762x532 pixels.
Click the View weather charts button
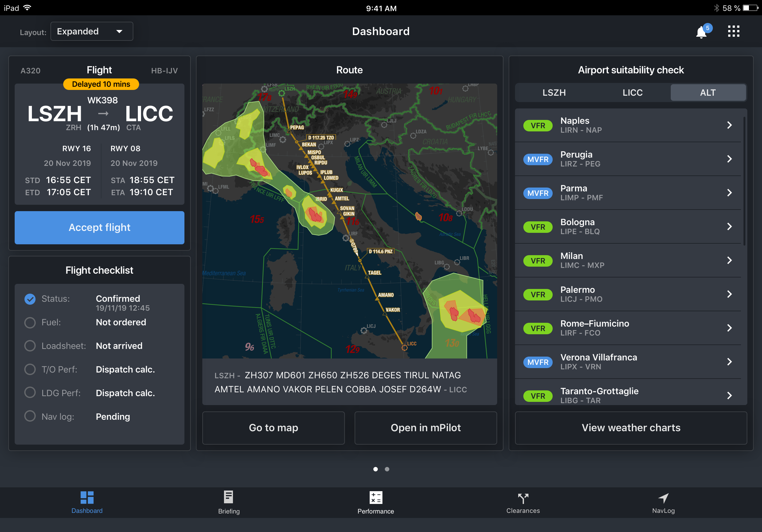pos(631,427)
